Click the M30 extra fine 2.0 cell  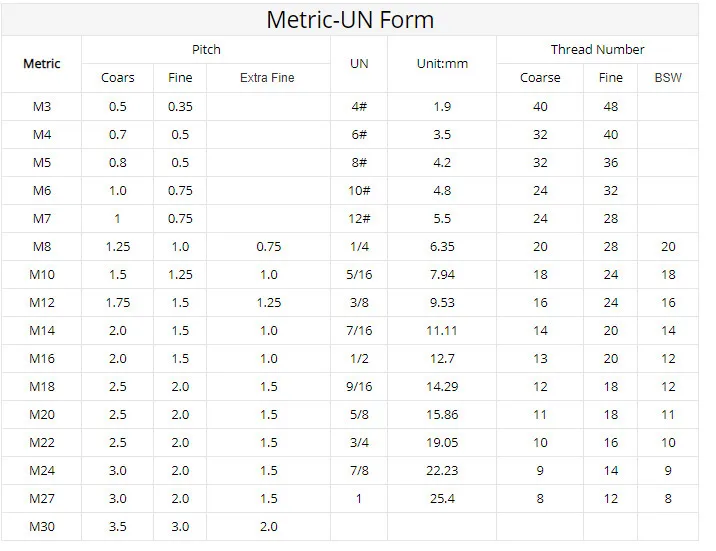click(x=267, y=527)
